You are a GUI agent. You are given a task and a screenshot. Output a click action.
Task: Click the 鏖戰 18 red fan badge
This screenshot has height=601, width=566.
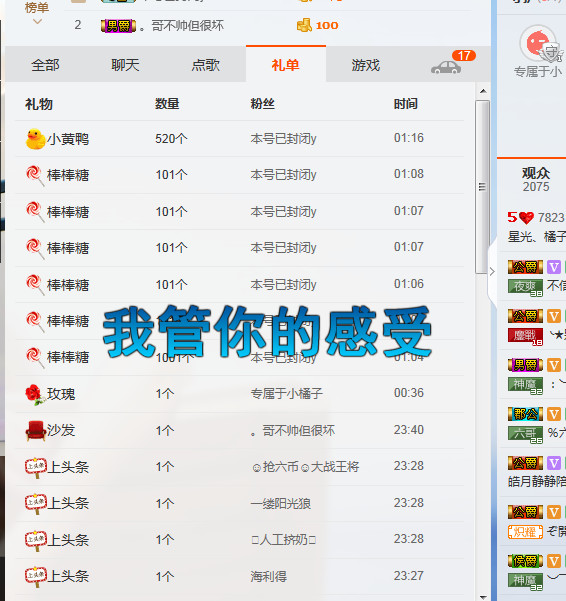click(x=525, y=337)
